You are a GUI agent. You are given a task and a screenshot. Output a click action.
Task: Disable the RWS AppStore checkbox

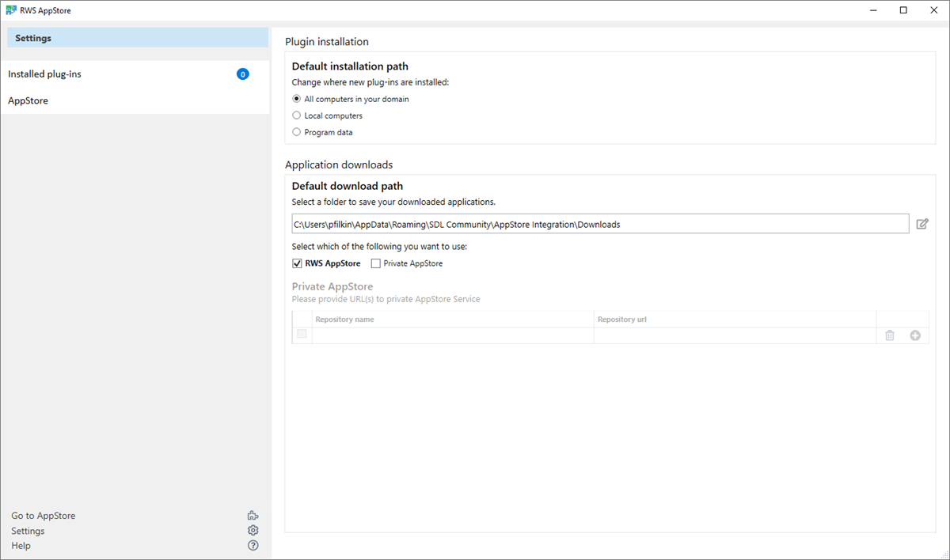[297, 263]
